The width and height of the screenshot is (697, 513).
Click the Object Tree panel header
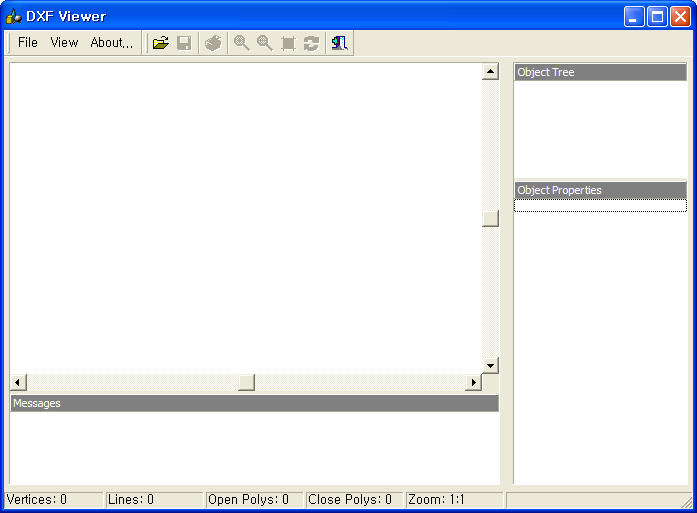(x=601, y=72)
